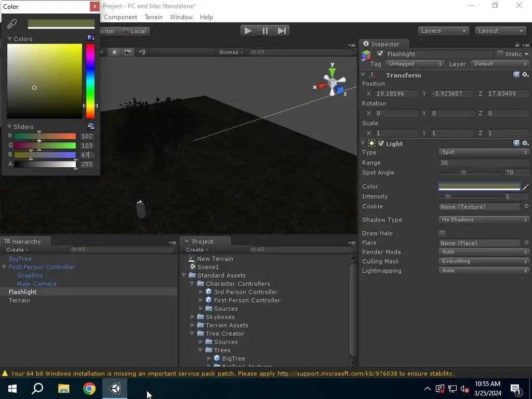Open Project panel options menu icon
Screen dimensions: 532x399
(352, 243)
